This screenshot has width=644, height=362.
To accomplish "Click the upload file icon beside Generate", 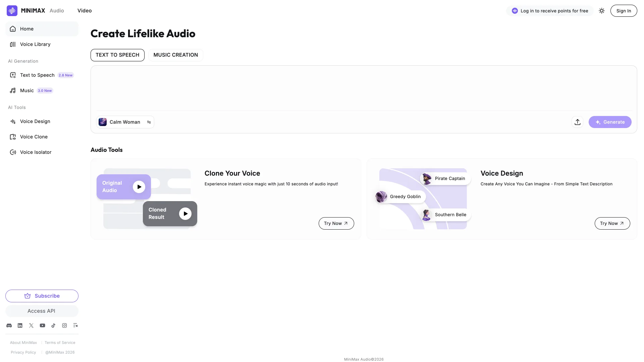I will (577, 122).
